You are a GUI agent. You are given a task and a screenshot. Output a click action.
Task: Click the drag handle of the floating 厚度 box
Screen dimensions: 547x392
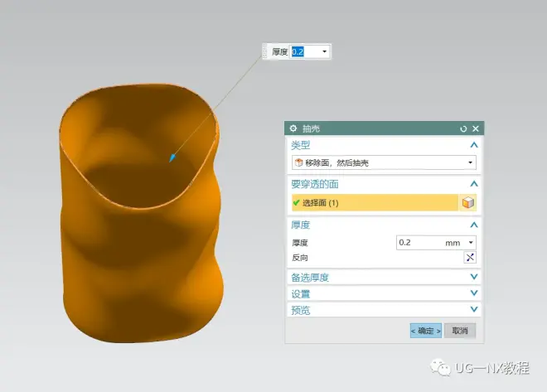[265, 51]
